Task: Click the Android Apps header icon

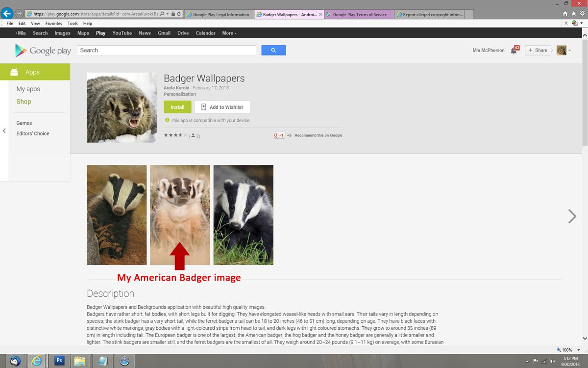Action: (x=14, y=72)
